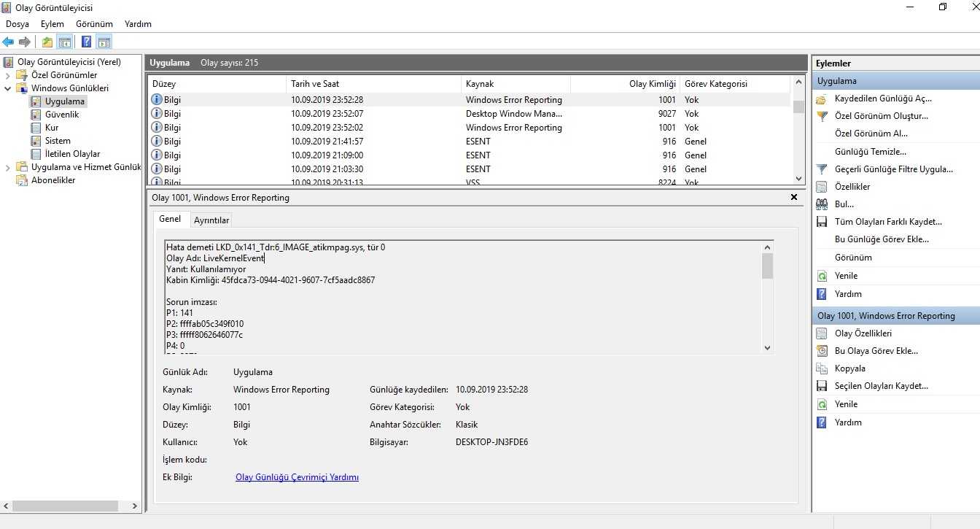Click Bu Günlüğe Görev Ekle action

pyautogui.click(x=882, y=239)
